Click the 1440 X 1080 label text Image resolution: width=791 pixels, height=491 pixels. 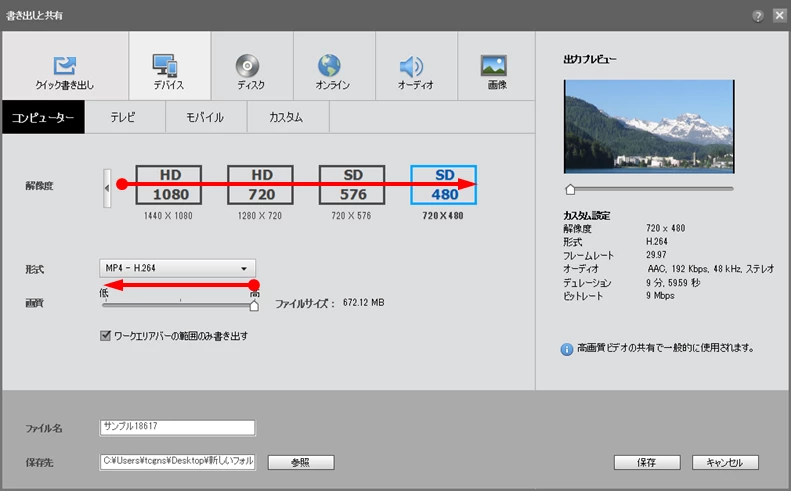168,216
